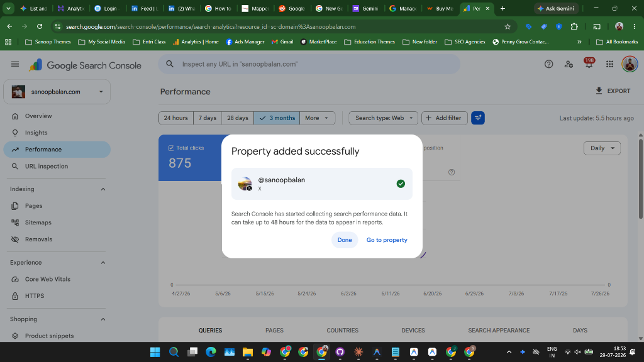The width and height of the screenshot is (644, 362).
Task: Open Core Web Vitals report
Action: click(x=57, y=279)
